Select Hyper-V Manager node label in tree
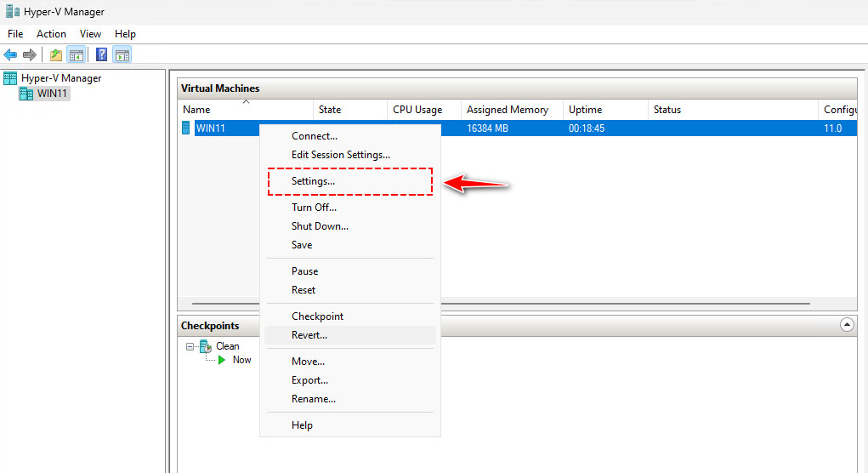 tap(61, 78)
